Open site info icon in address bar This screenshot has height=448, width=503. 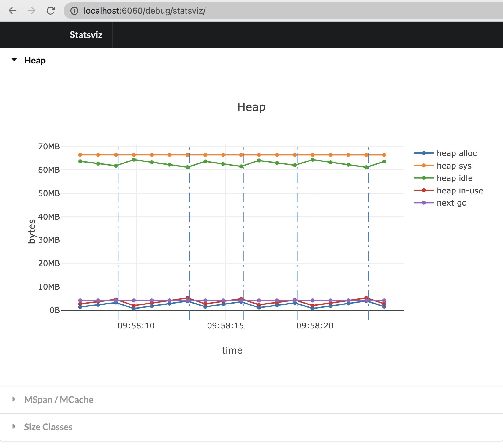[74, 11]
